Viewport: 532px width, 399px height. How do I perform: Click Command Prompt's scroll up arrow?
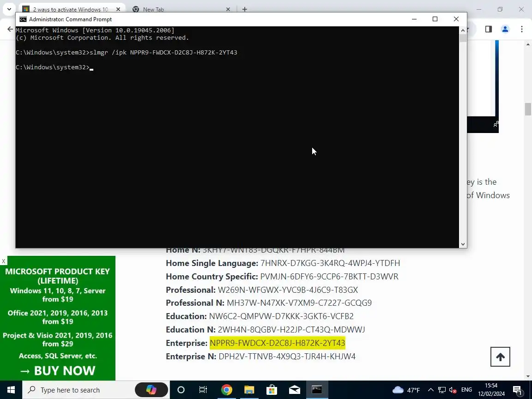463,30
